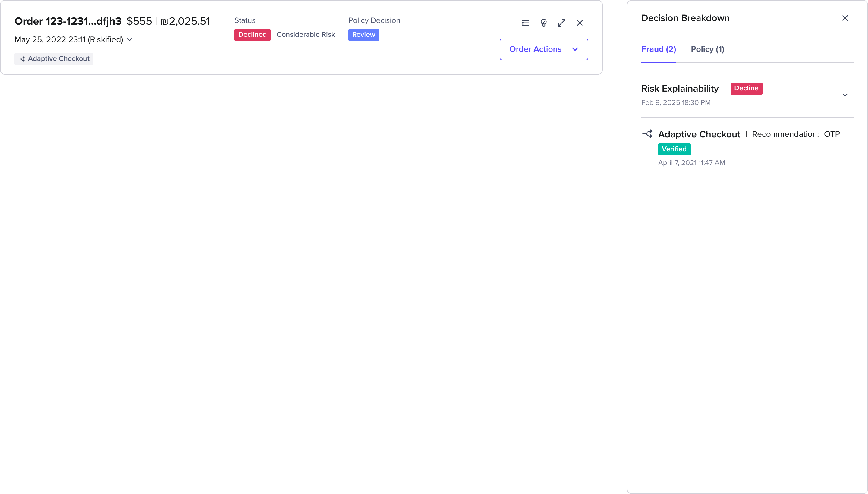Click the lightbulb insights icon

pos(543,23)
